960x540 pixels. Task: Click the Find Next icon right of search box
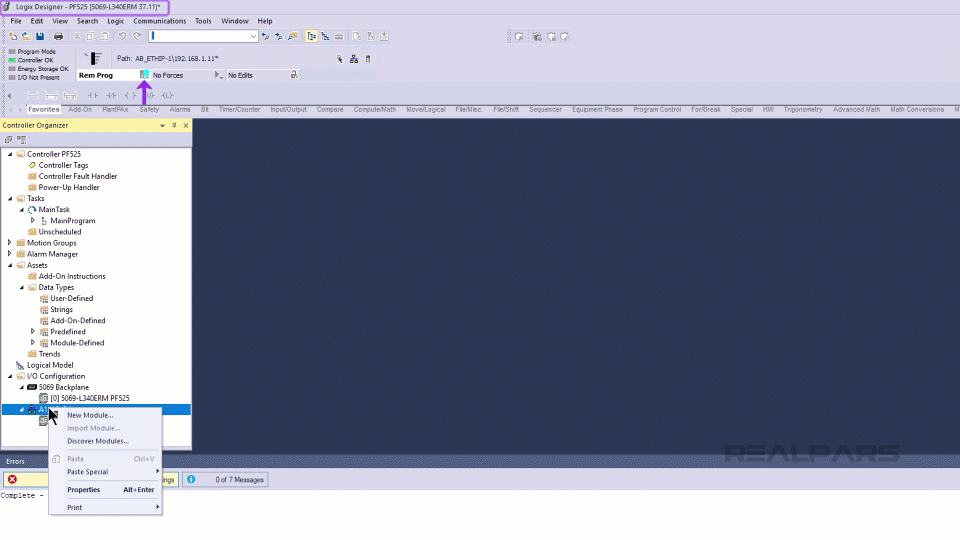tap(279, 37)
